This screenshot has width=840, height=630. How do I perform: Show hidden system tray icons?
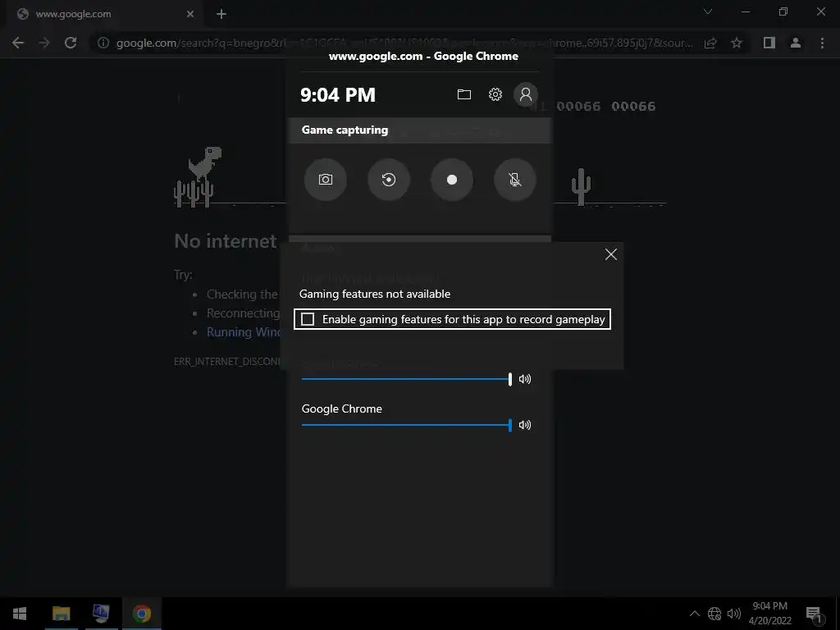coord(694,614)
